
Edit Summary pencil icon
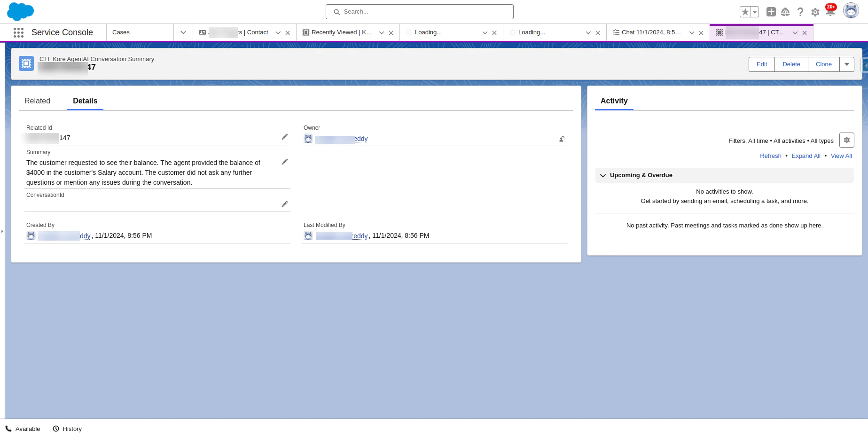(x=284, y=162)
